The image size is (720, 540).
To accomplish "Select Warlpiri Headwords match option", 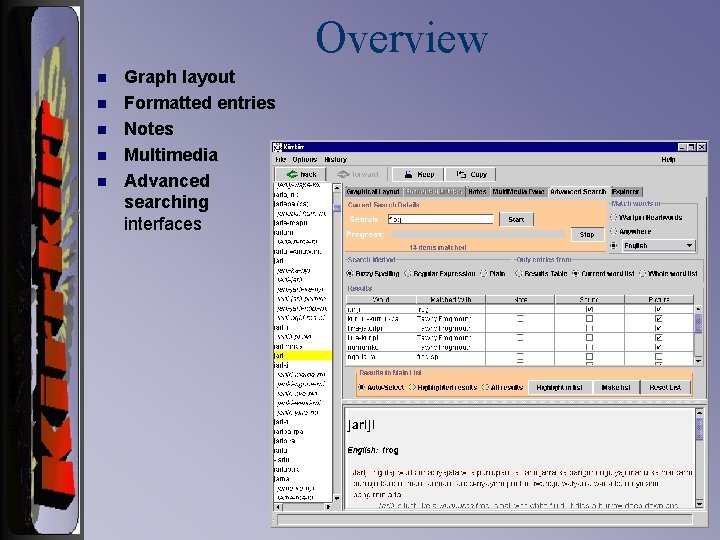I will coord(613,217).
